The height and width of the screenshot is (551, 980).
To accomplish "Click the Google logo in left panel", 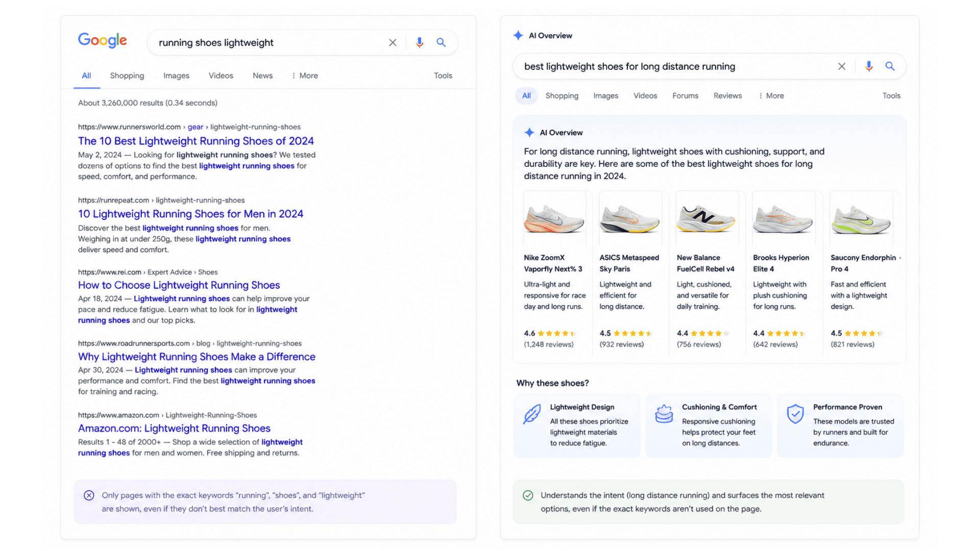I will (103, 40).
